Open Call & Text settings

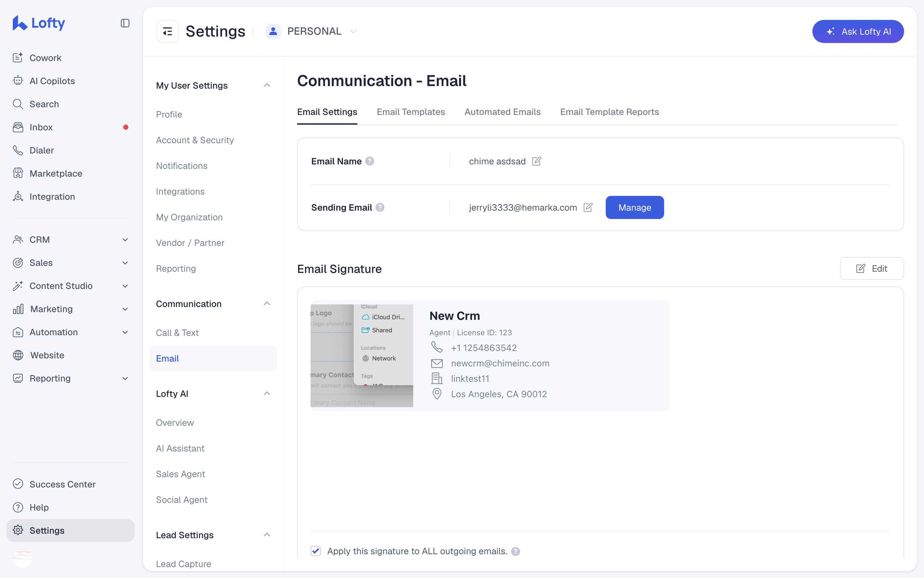point(177,333)
